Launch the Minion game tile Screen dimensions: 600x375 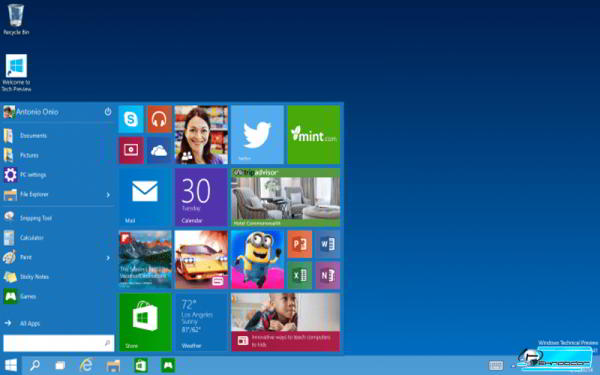[x=258, y=259]
